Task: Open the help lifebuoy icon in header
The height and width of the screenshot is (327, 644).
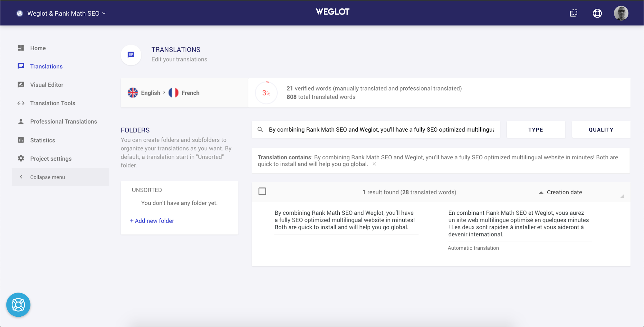Action: (x=597, y=13)
